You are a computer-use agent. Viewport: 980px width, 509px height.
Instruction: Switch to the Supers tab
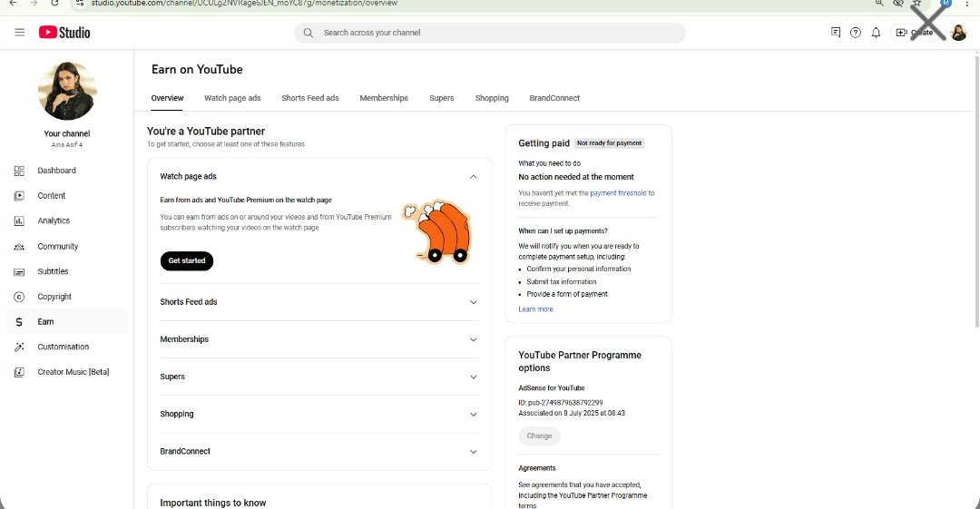441,98
